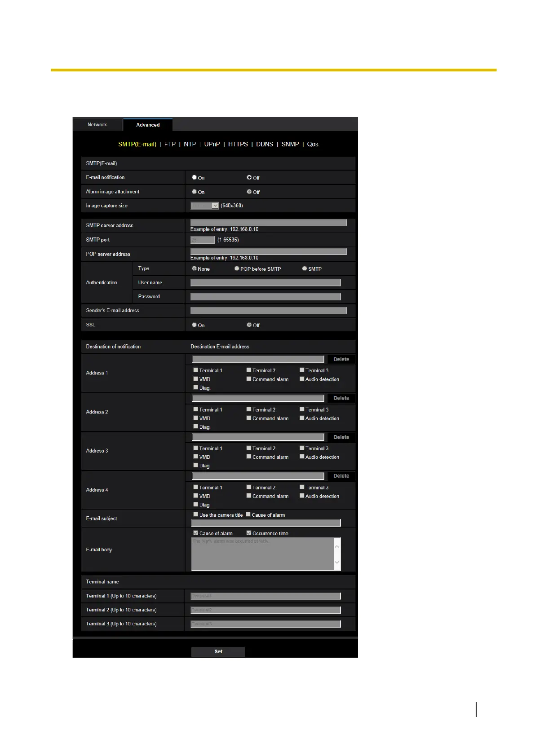The width and height of the screenshot is (535, 756).
Task: Open the DDNS settings link
Action: pyautogui.click(x=265, y=144)
